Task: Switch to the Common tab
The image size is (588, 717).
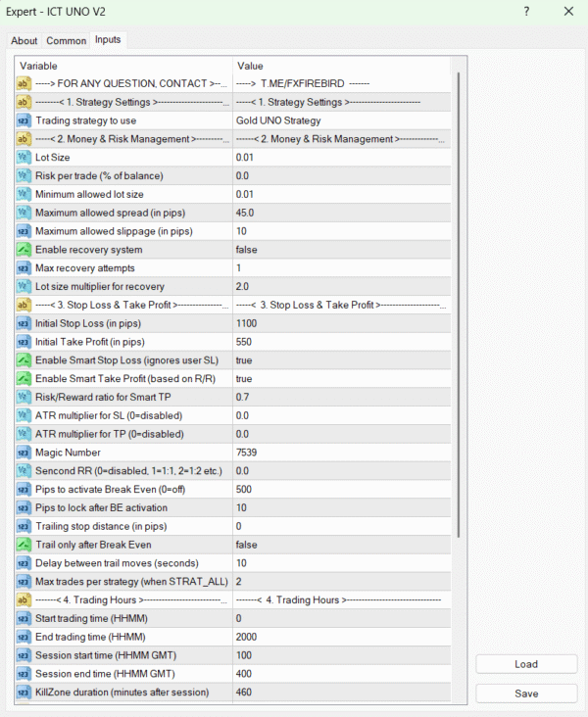Action: click(x=66, y=41)
